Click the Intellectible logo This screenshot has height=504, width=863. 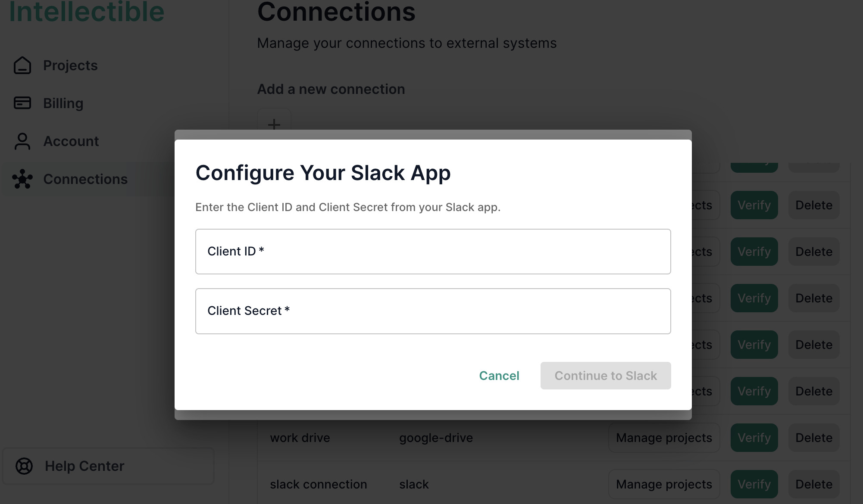(x=86, y=12)
